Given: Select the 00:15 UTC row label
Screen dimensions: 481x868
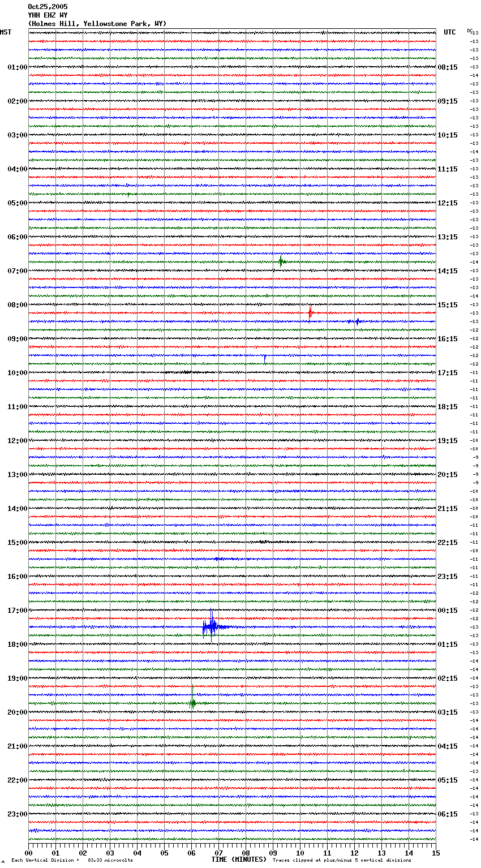Looking at the screenshot, I should coord(448,611).
